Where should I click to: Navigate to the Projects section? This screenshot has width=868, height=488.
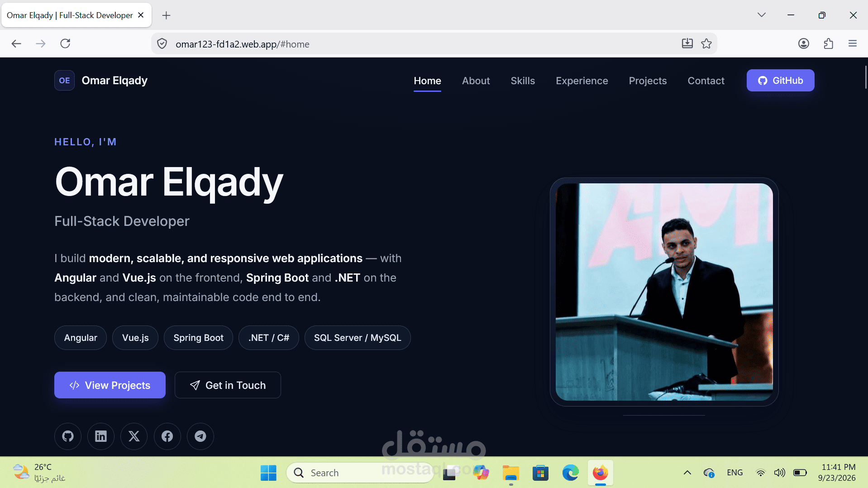tap(648, 81)
